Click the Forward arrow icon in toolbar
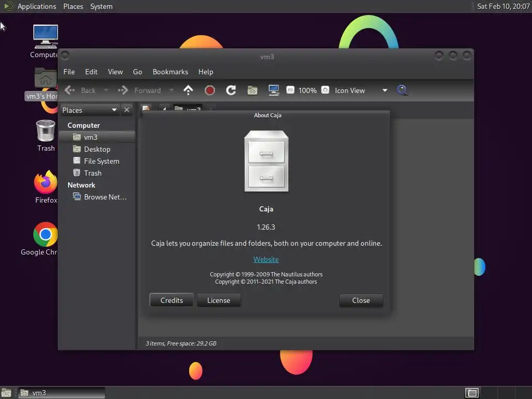The height and width of the screenshot is (399, 532). (123, 90)
